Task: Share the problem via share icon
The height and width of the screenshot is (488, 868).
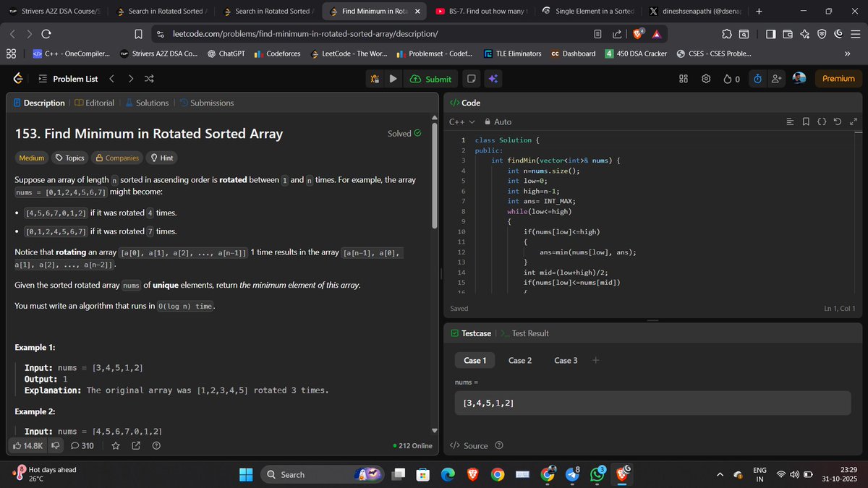Action: [x=135, y=445]
